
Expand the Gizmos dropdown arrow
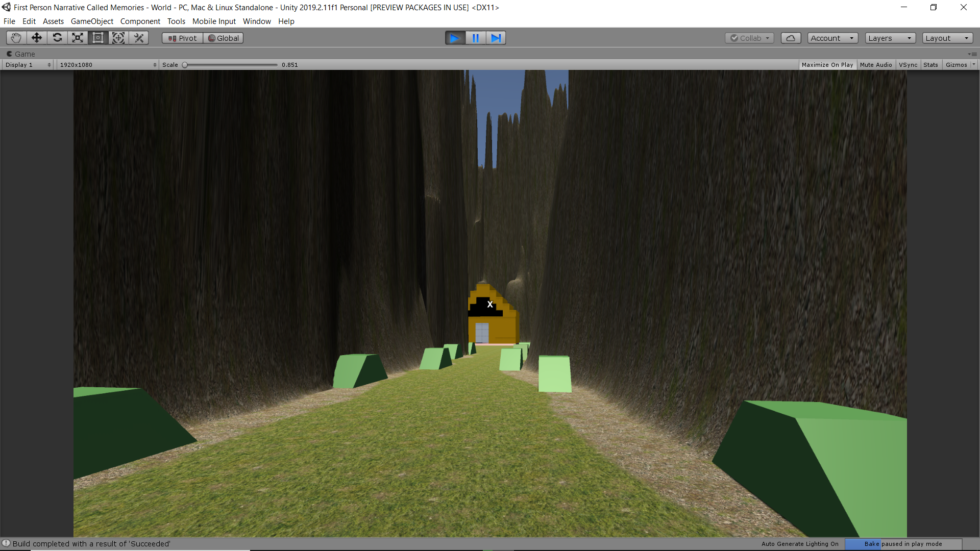point(973,65)
